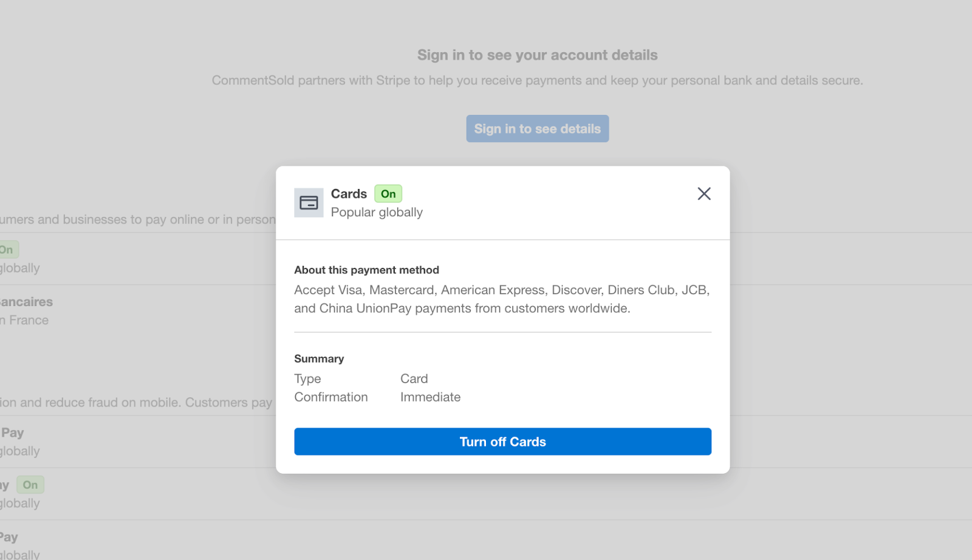Click the Sign in to see your account details heading
The width and height of the screenshot is (972, 560).
click(537, 55)
